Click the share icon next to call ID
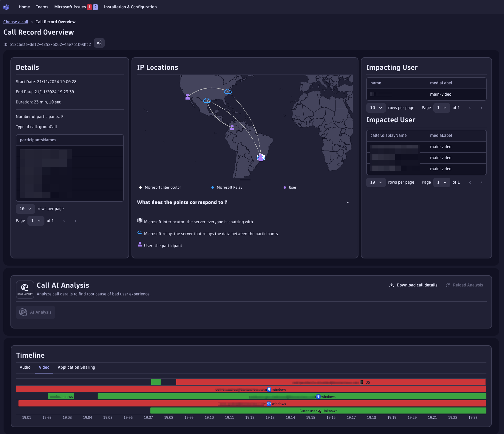Image resolution: width=504 pixels, height=434 pixels. [x=99, y=43]
